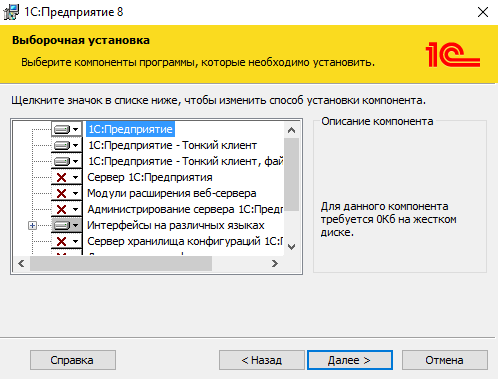The width and height of the screenshot is (498, 379).
Task: Select 'Интерфейсы на различных языках' label
Action: (176, 225)
